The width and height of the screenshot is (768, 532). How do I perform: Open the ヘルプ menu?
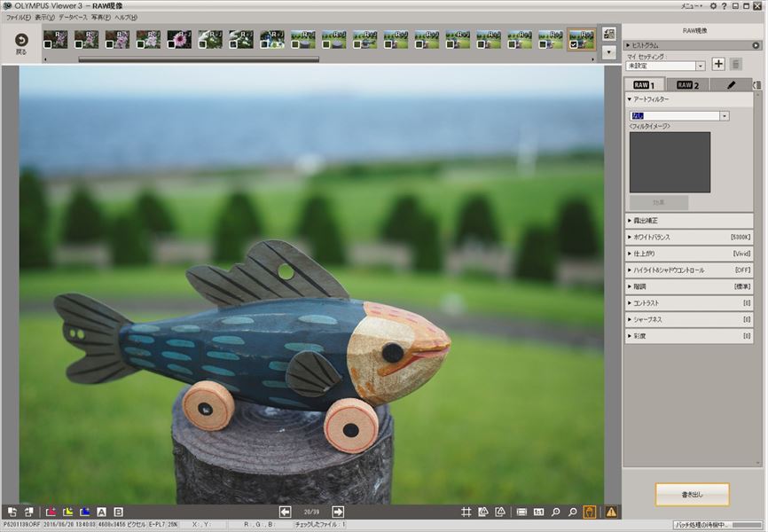(126, 17)
